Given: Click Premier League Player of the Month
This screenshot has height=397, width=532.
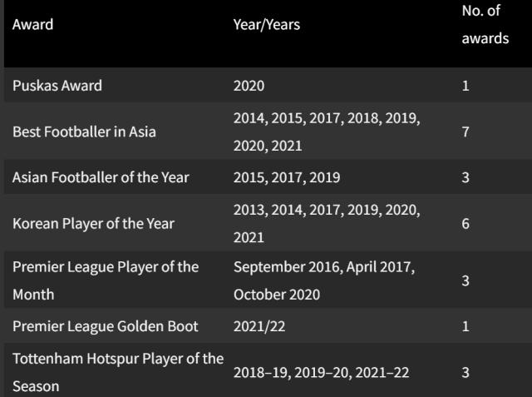Looking at the screenshot, I should pos(106,280).
